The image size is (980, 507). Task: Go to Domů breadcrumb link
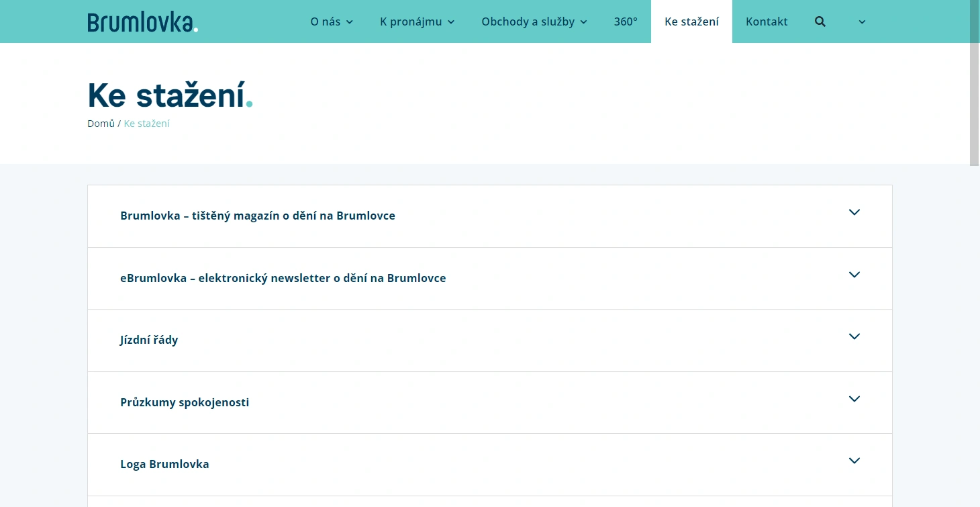(101, 124)
